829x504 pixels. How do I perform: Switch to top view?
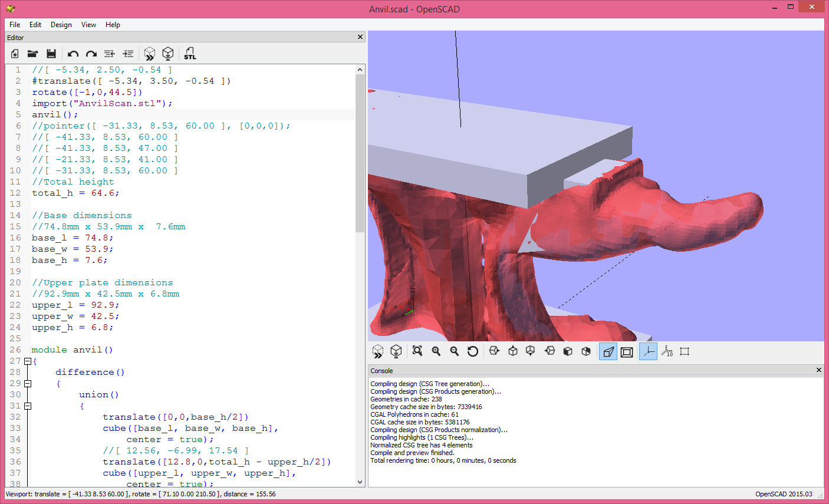(513, 351)
